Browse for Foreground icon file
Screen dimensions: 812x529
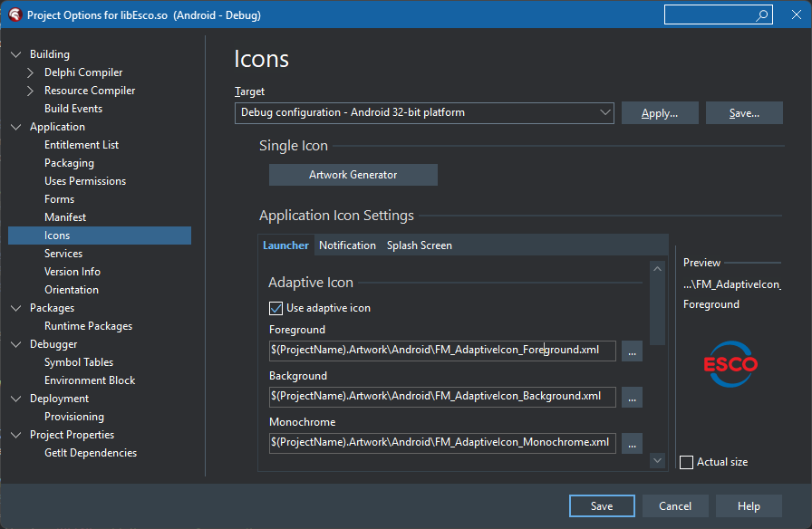point(632,351)
